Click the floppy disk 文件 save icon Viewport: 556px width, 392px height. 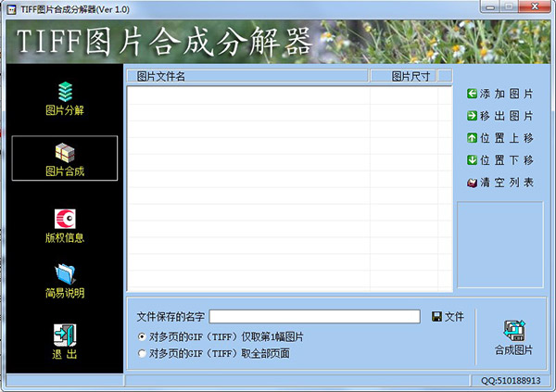pos(436,316)
